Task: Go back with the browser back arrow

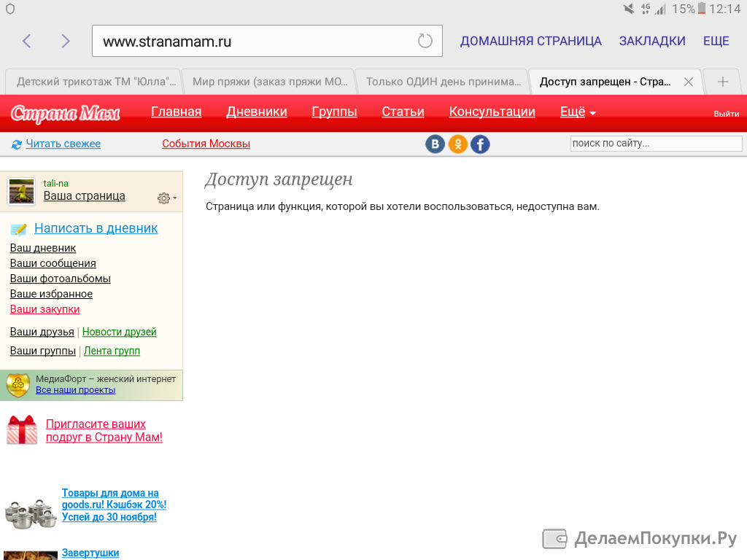Action: (27, 41)
